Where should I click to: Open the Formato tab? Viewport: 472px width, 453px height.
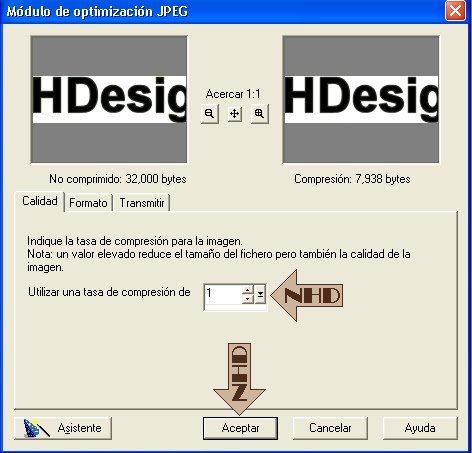[x=88, y=203]
